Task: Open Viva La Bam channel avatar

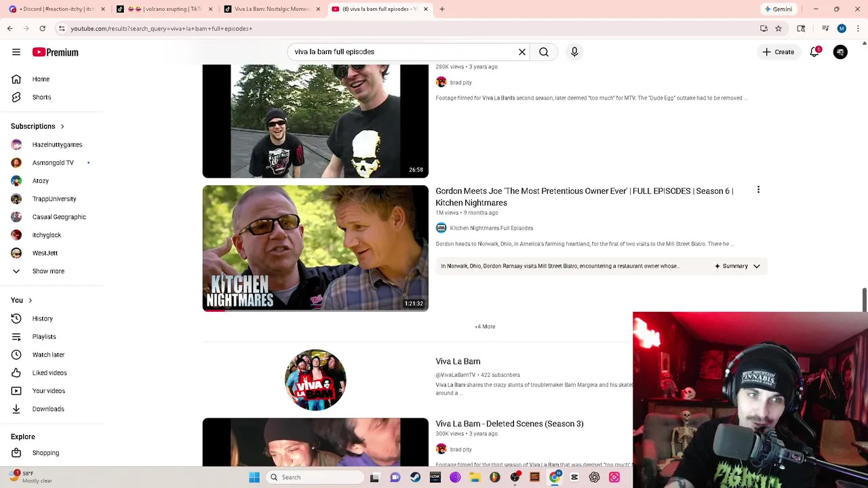Action: point(315,380)
